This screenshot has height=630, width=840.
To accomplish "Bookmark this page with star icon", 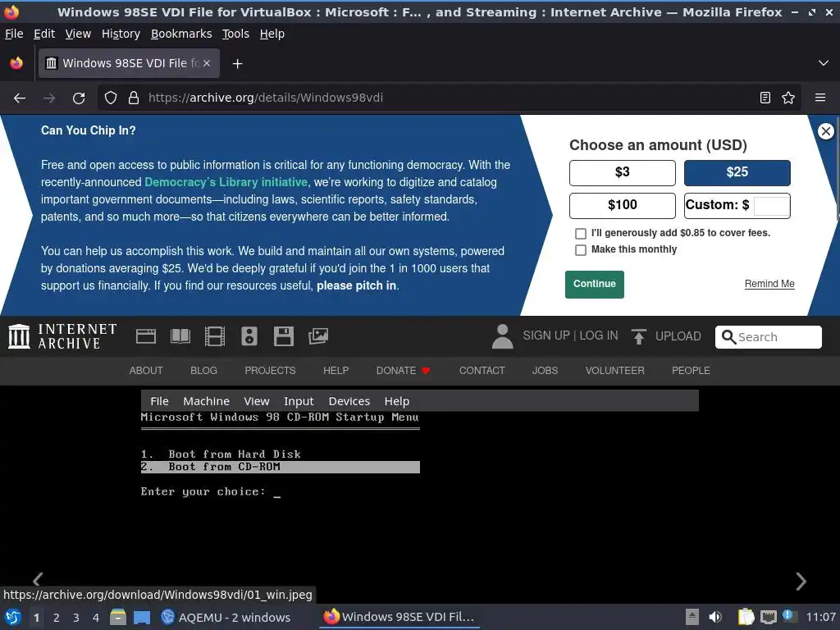I will pos(788,98).
